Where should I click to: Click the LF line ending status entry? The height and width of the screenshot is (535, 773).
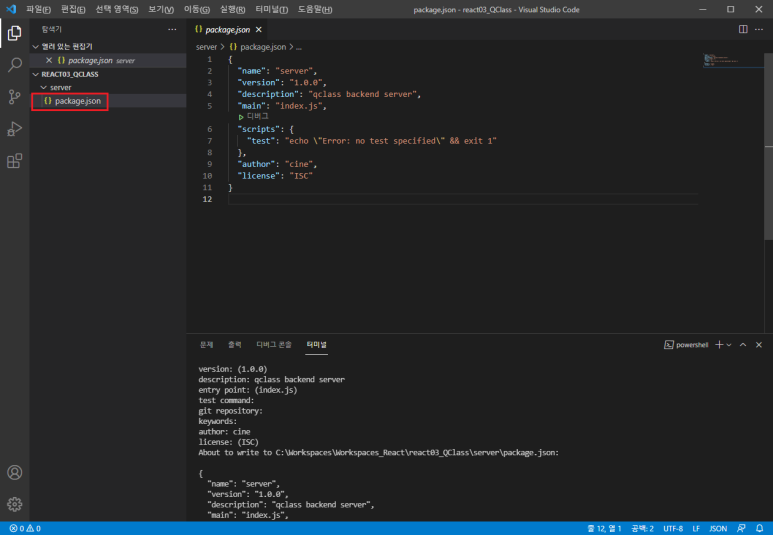696,529
